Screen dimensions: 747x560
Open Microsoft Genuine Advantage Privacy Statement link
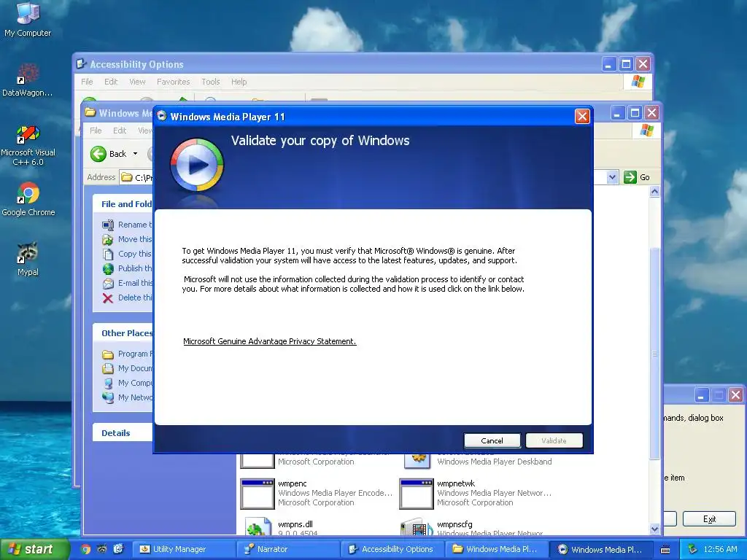pyautogui.click(x=269, y=341)
